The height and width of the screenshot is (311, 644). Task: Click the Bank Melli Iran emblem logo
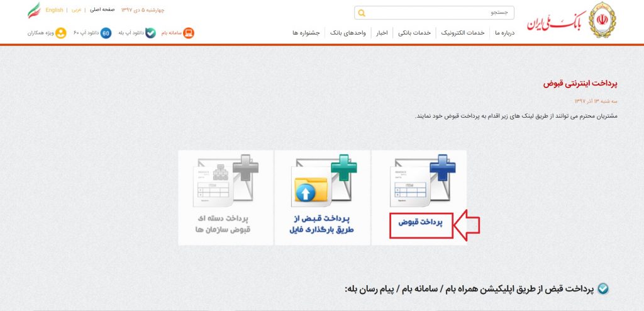602,20
